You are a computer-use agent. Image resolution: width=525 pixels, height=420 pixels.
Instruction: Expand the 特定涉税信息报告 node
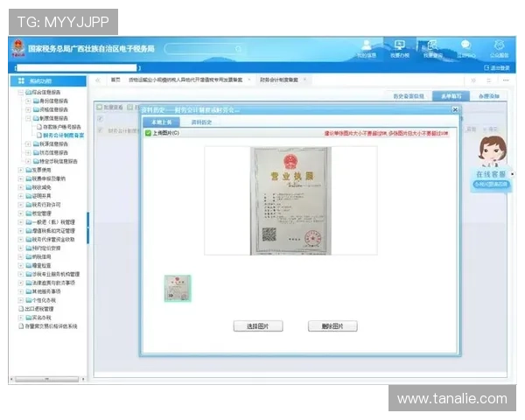[x=29, y=161]
